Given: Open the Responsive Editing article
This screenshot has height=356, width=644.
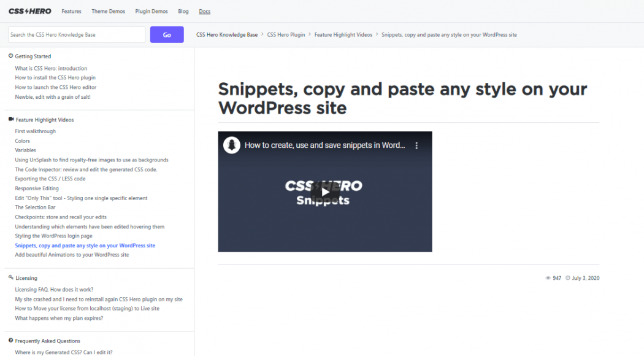Looking at the screenshot, I should point(37,188).
